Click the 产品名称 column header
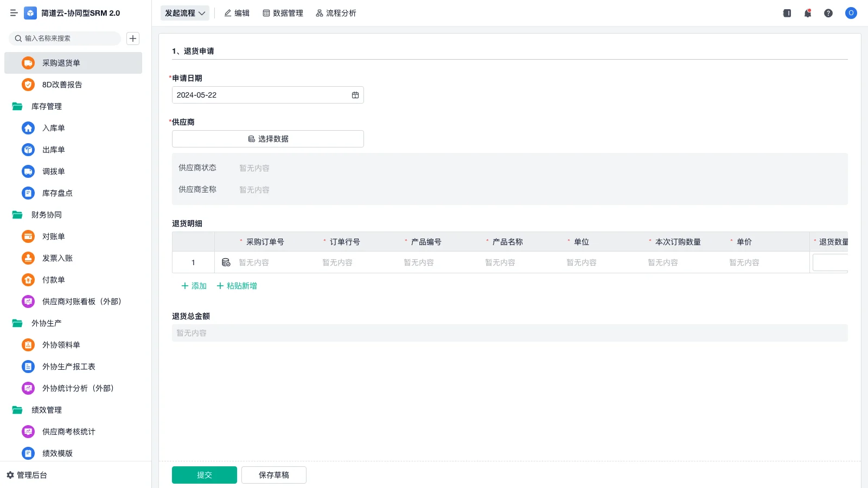The height and width of the screenshot is (488, 868). coord(508,242)
